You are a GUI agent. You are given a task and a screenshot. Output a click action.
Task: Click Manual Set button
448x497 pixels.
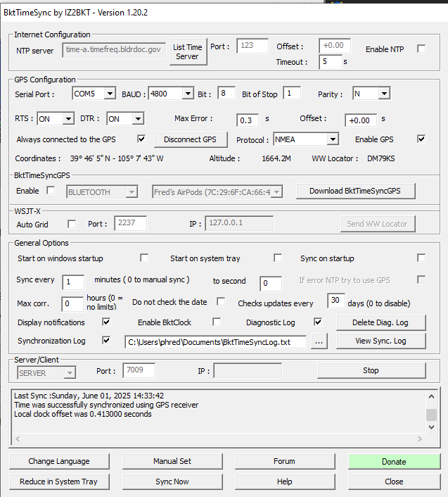tap(172, 461)
